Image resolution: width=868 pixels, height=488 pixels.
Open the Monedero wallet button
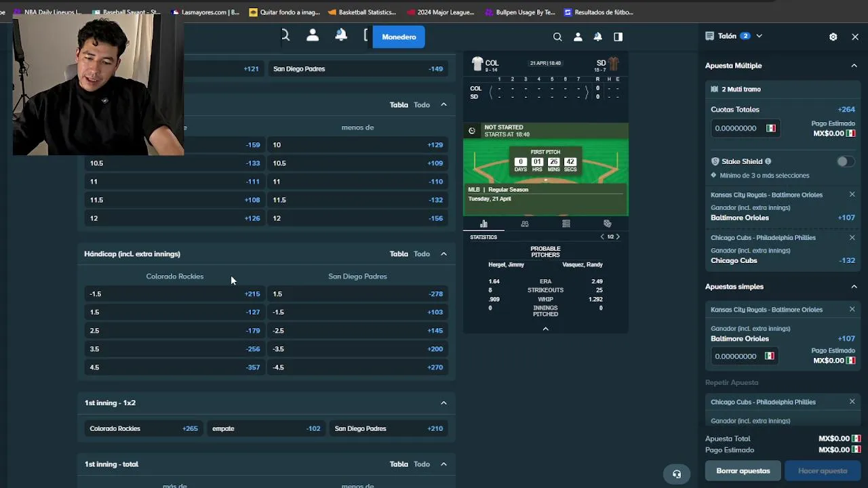399,37
